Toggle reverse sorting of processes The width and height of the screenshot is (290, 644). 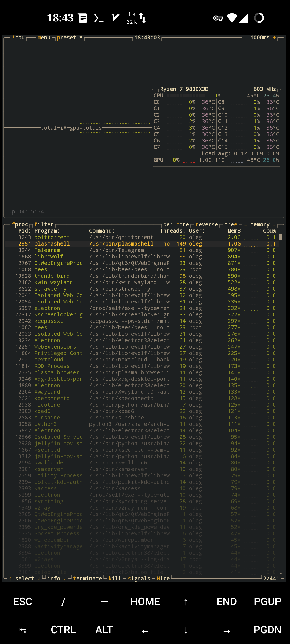(x=207, y=224)
